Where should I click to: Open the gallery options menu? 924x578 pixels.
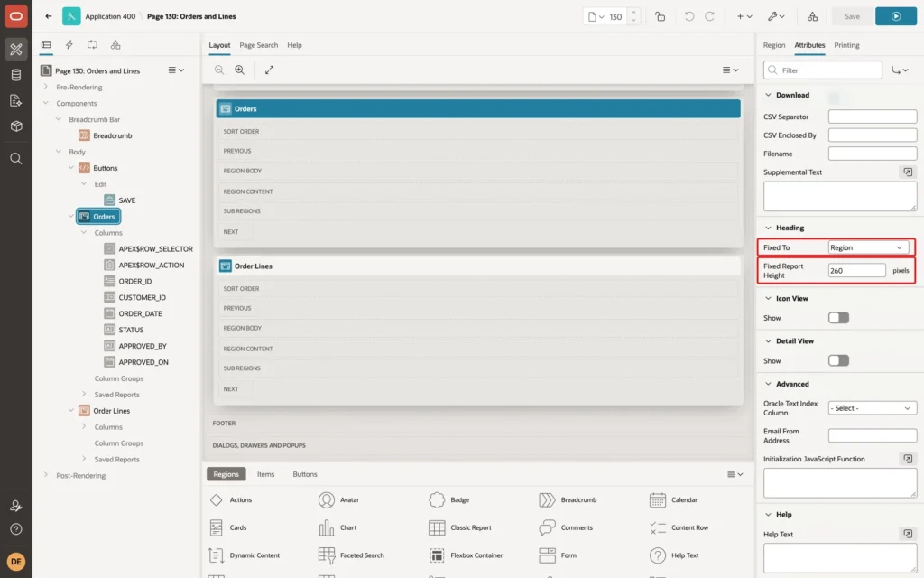click(x=735, y=474)
